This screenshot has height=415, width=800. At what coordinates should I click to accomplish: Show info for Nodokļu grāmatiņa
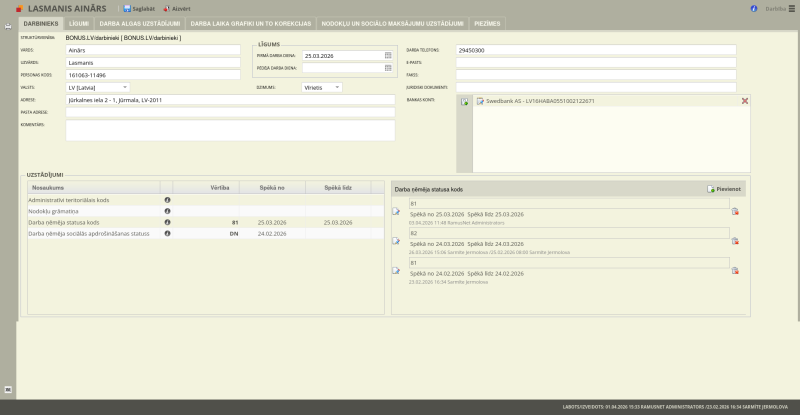(167, 211)
